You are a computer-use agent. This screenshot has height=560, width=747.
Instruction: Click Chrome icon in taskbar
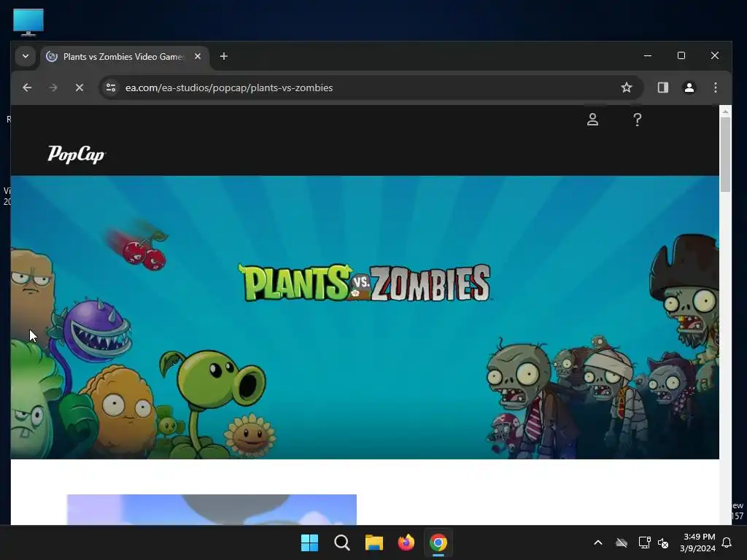(438, 542)
